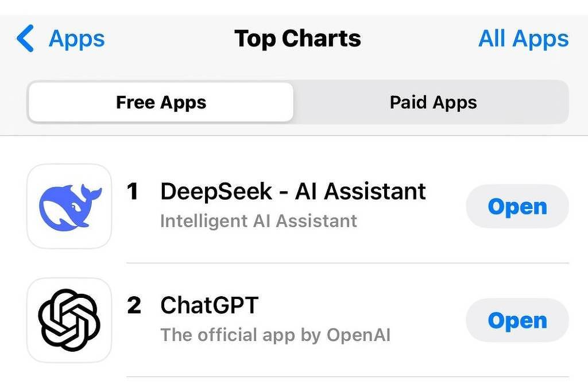Tap the Top Charts page title
This screenshot has width=588, height=392.
coord(297,39)
